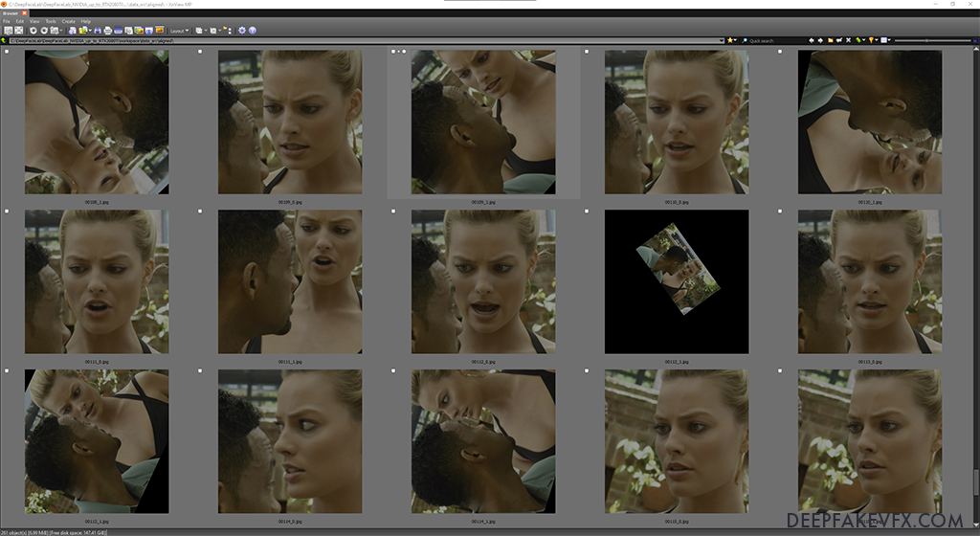
Task: Click the Favorites star icon
Action: (730, 40)
